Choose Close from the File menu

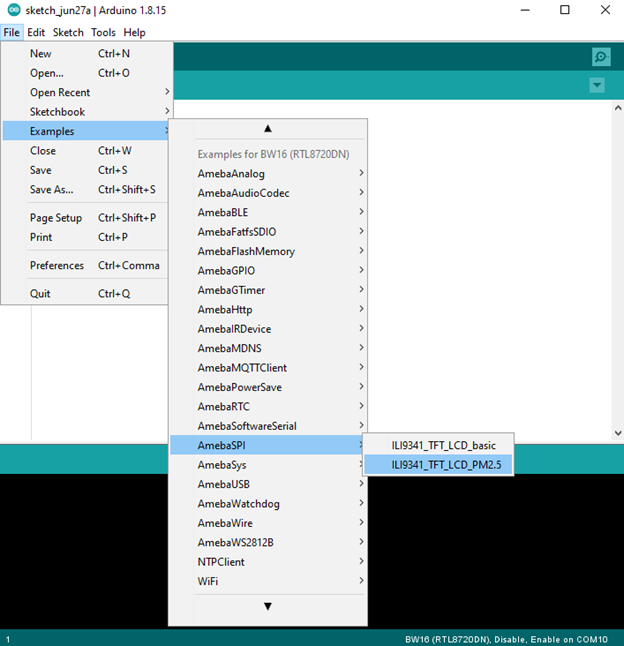tap(85, 150)
